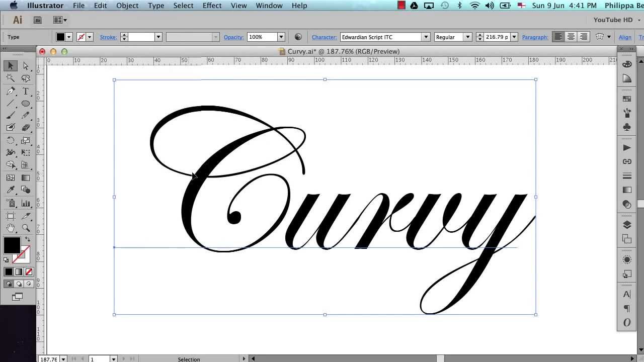Screen dimensions: 644x362
Task: Select the Zoom magnifier tool
Action: click(x=26, y=228)
